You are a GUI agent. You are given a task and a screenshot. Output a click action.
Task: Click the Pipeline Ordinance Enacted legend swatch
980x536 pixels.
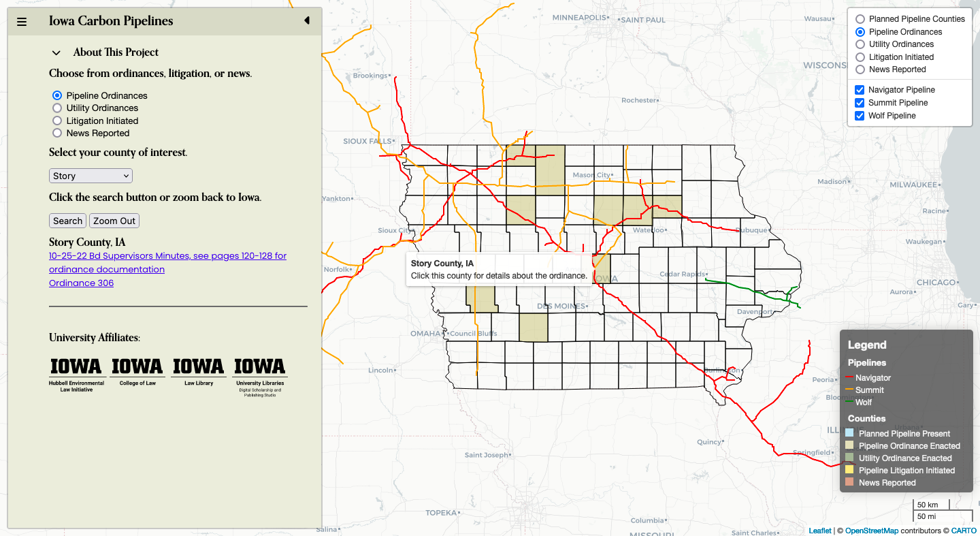[849, 446]
